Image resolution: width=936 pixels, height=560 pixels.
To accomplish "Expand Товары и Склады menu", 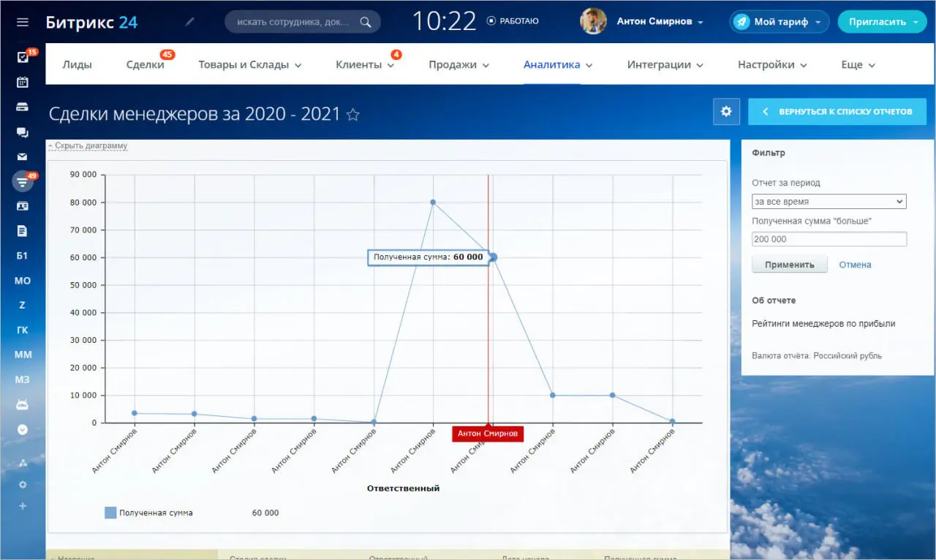I will click(250, 64).
